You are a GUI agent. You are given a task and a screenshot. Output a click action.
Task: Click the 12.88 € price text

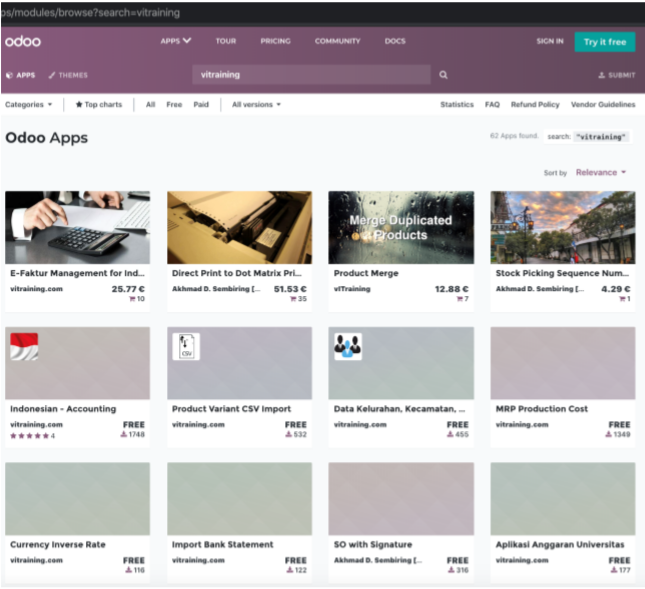pyautogui.click(x=452, y=289)
